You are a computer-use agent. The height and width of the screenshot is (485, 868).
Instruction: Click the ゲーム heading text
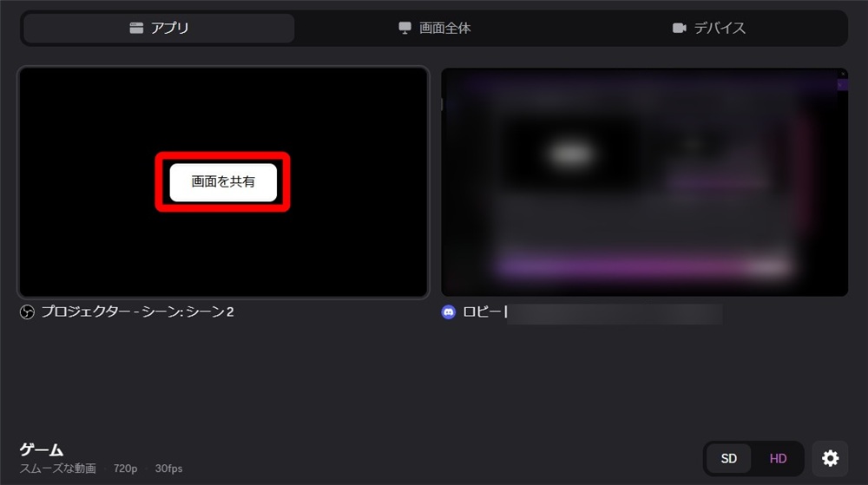42,449
